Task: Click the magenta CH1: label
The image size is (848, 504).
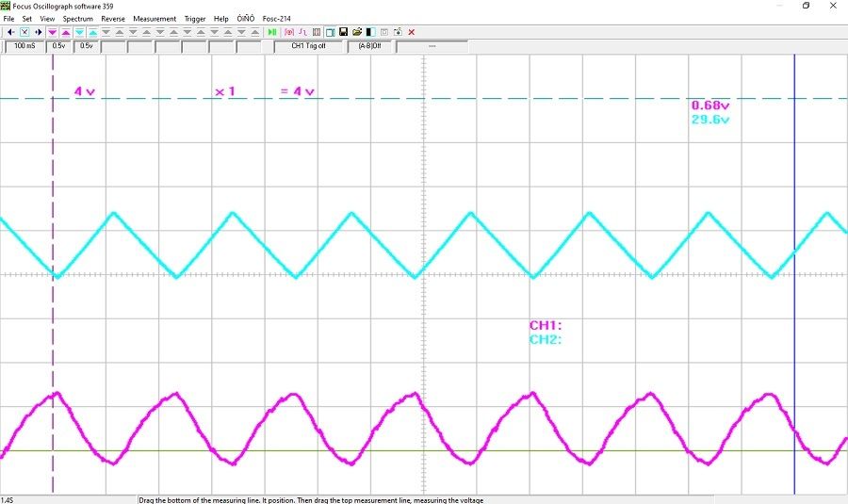Action: pos(546,325)
